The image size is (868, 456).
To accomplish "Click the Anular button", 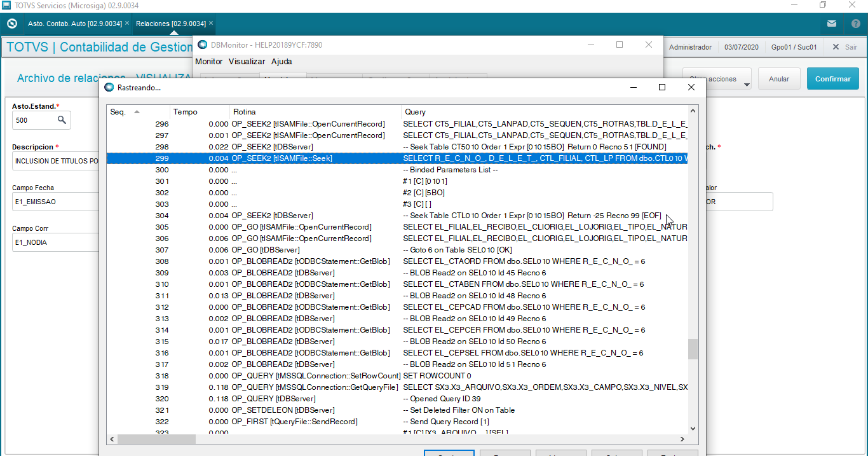I will pyautogui.click(x=779, y=79).
